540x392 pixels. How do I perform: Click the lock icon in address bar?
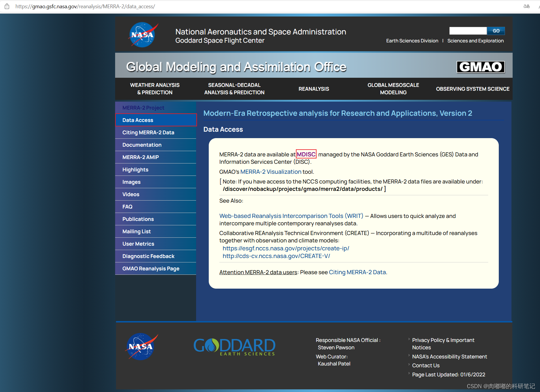click(7, 6)
